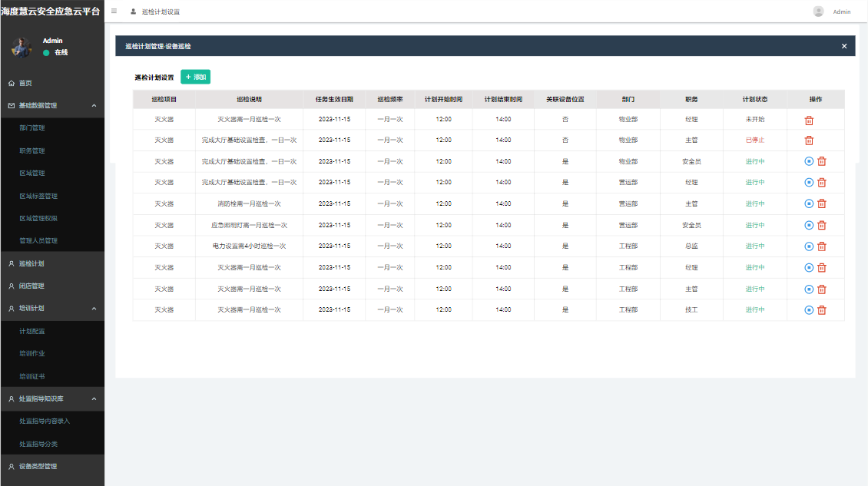Stop the 工程部 技工 plan
868x486 pixels.
pyautogui.click(x=808, y=310)
